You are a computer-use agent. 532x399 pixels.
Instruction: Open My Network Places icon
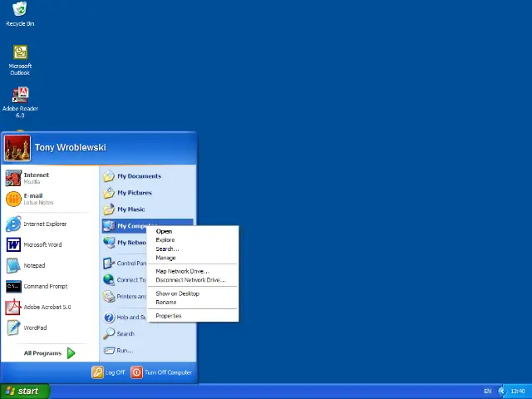tap(109, 243)
